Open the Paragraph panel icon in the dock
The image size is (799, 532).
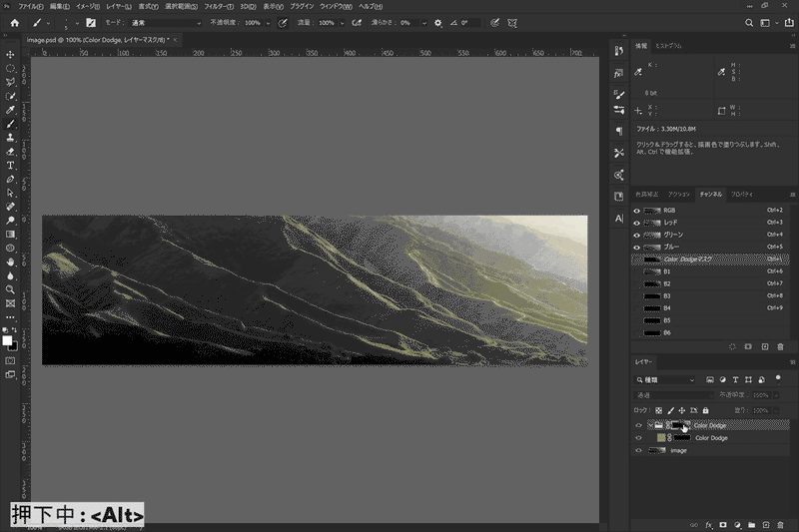point(618,132)
